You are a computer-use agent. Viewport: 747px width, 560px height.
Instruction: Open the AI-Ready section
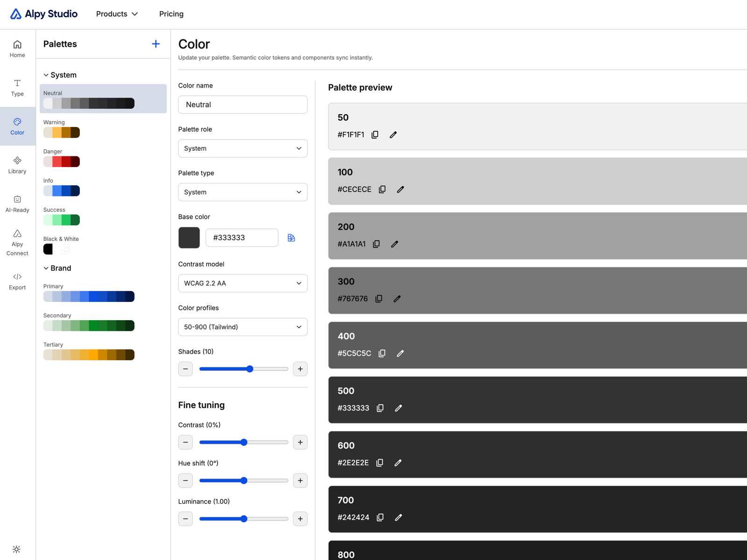[17, 204]
